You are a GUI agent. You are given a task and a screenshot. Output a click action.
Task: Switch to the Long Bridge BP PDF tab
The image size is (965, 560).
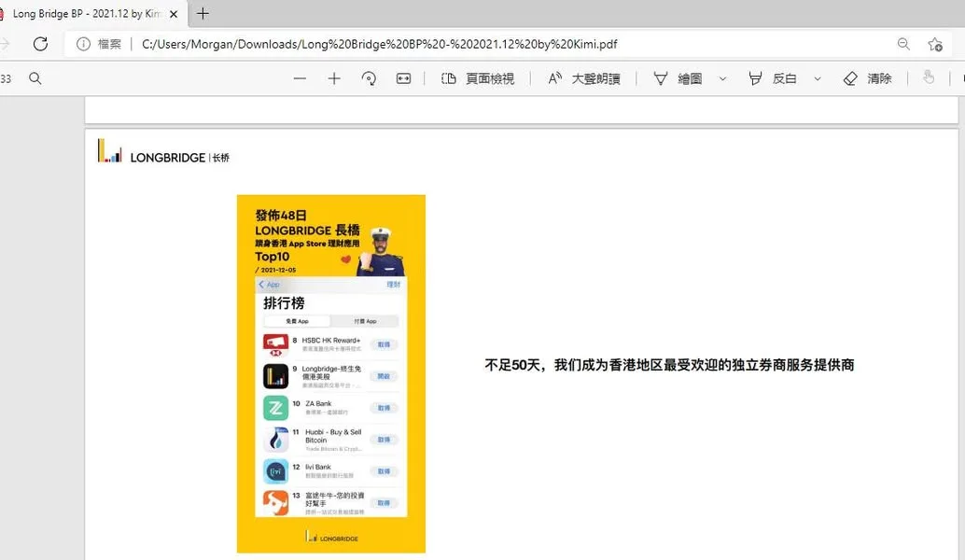click(84, 14)
